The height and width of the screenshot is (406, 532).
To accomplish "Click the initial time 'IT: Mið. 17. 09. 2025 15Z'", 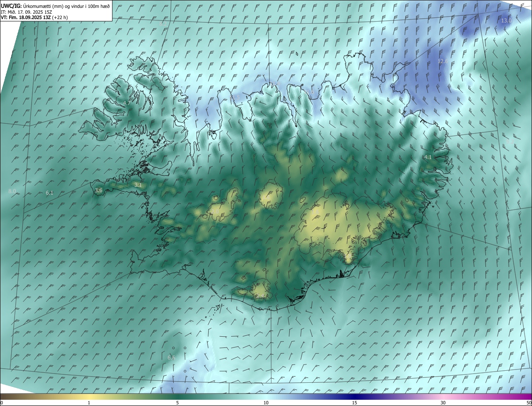I will coord(26,12).
